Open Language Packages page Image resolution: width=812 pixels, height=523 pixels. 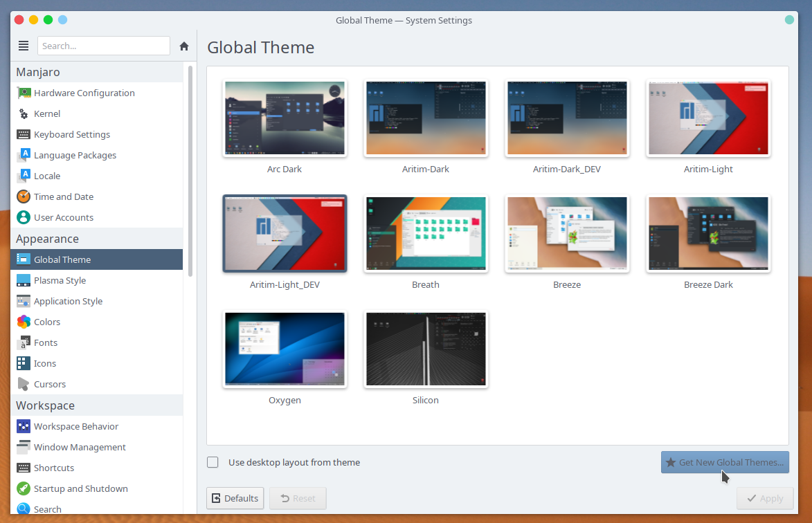[x=97, y=155]
